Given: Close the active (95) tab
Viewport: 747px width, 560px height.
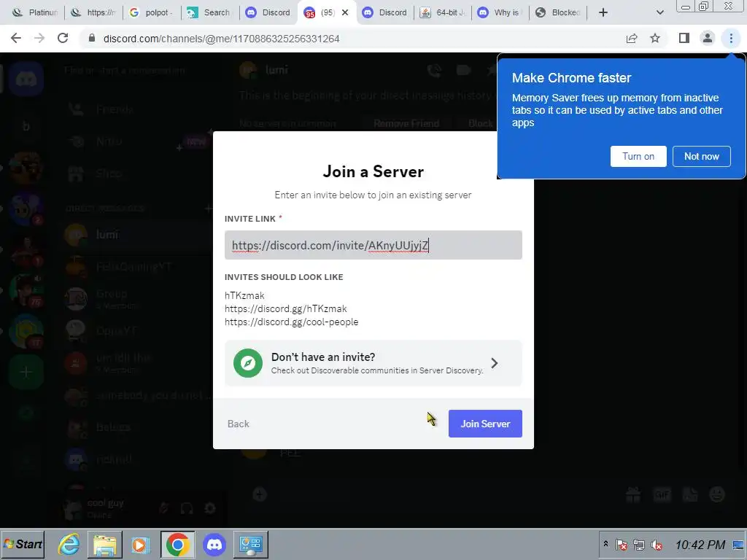Looking at the screenshot, I should point(345,12).
